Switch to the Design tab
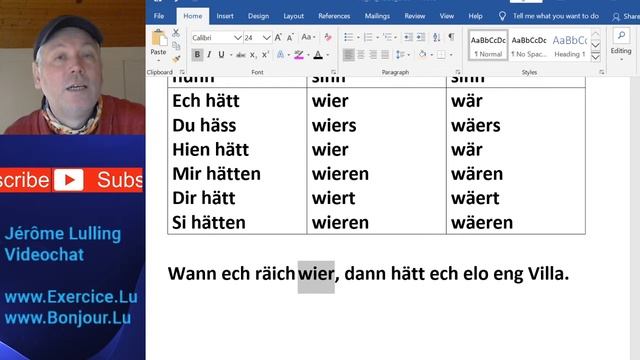Screen dimensions: 640x360 pyautogui.click(x=258, y=16)
